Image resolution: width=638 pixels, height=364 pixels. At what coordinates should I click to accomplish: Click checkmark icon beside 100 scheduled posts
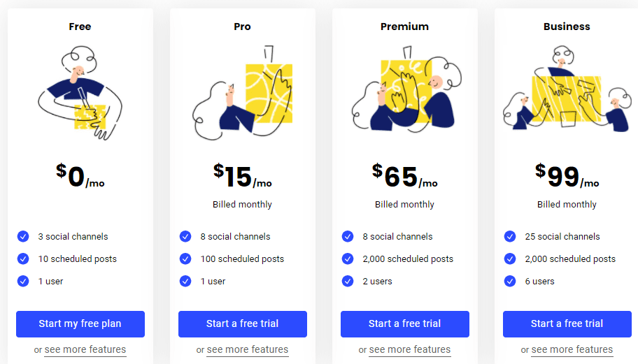pyautogui.click(x=185, y=259)
